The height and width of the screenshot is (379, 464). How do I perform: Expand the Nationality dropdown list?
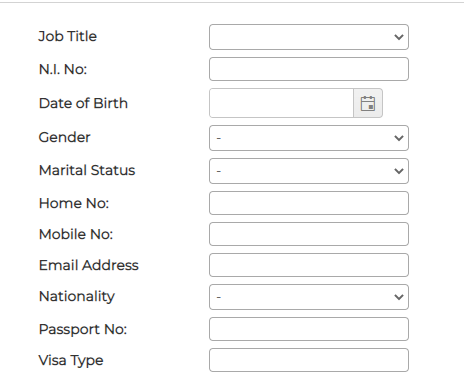coord(309,297)
